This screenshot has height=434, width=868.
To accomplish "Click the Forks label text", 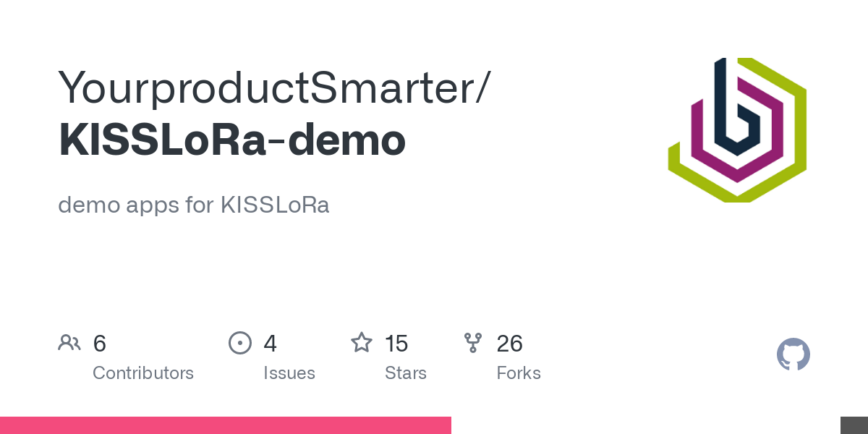I will pyautogui.click(x=519, y=373).
